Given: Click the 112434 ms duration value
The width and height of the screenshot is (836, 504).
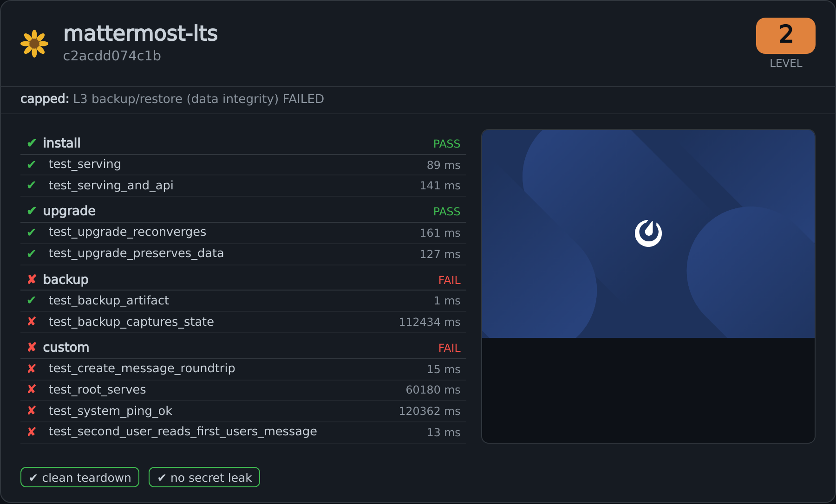Looking at the screenshot, I should pyautogui.click(x=430, y=322).
